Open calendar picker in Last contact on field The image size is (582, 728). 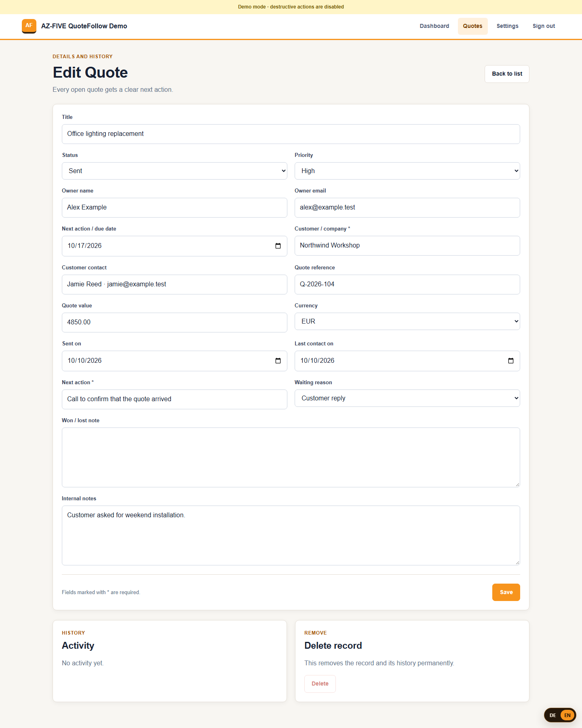point(511,361)
